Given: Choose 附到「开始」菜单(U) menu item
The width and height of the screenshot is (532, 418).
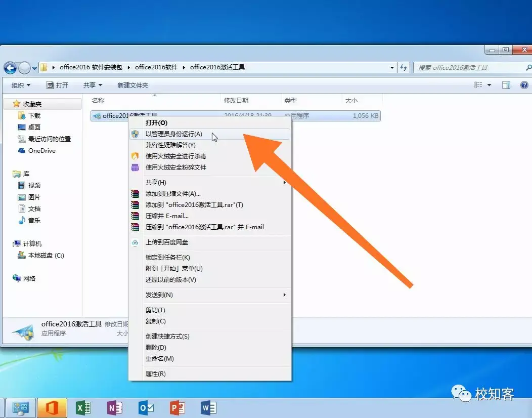Looking at the screenshot, I should point(210,269).
